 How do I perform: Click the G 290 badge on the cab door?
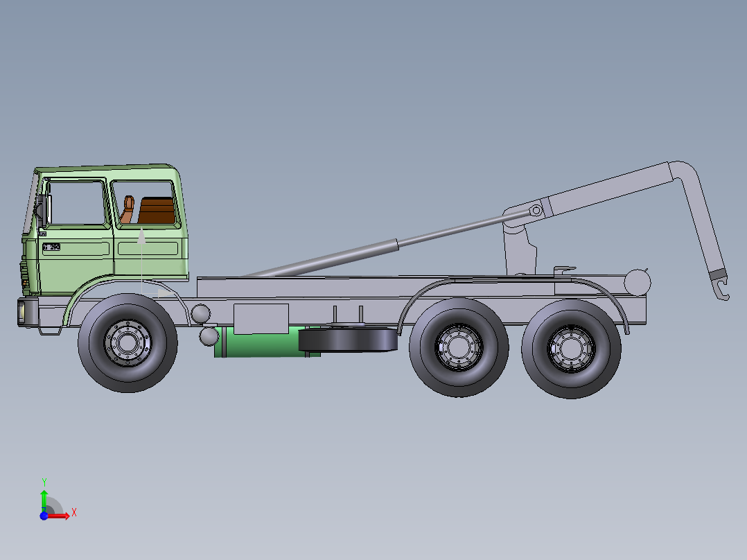(x=51, y=247)
